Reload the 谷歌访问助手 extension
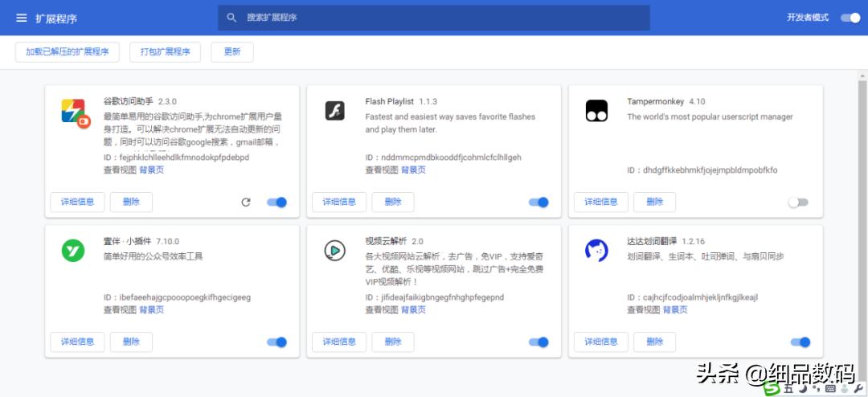This screenshot has width=868, height=397. point(247,202)
